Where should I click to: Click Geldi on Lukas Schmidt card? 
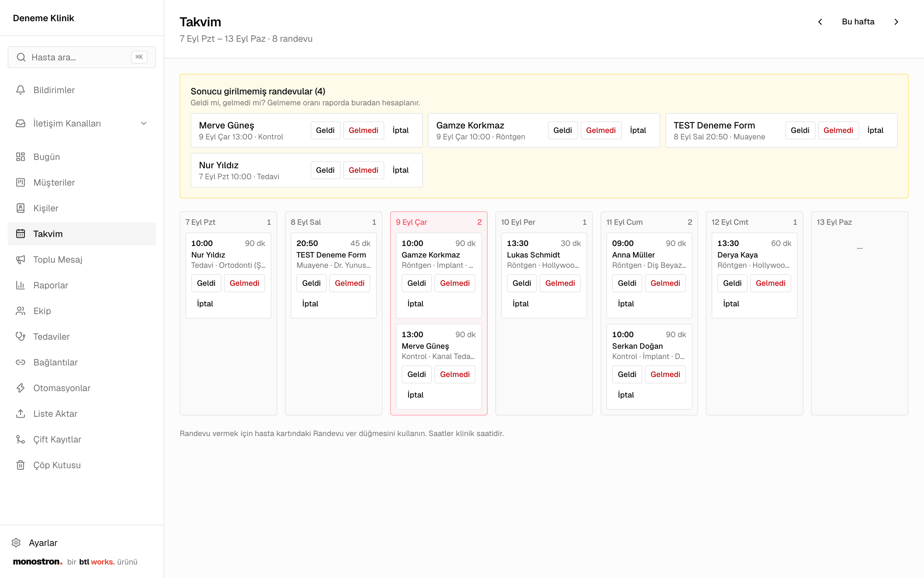(x=522, y=283)
